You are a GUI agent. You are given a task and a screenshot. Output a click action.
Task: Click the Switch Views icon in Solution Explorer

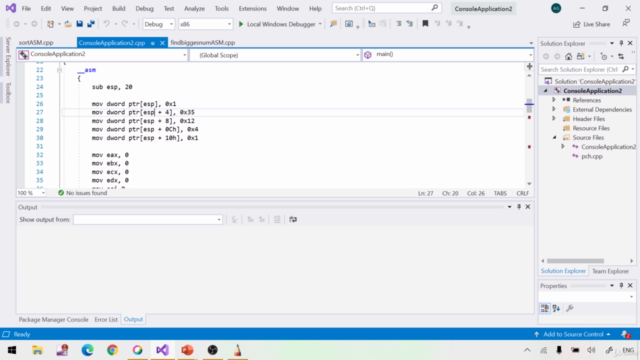click(580, 56)
